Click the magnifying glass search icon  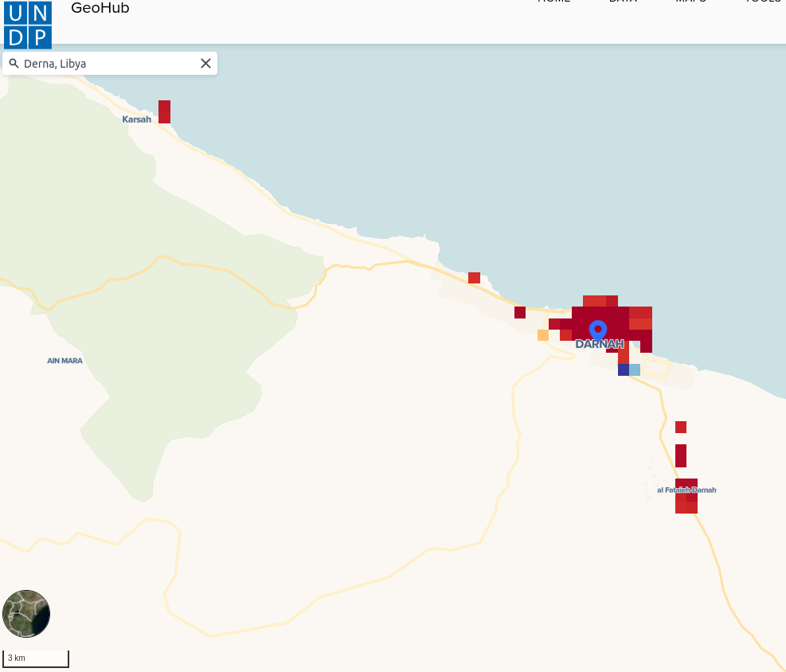click(14, 63)
